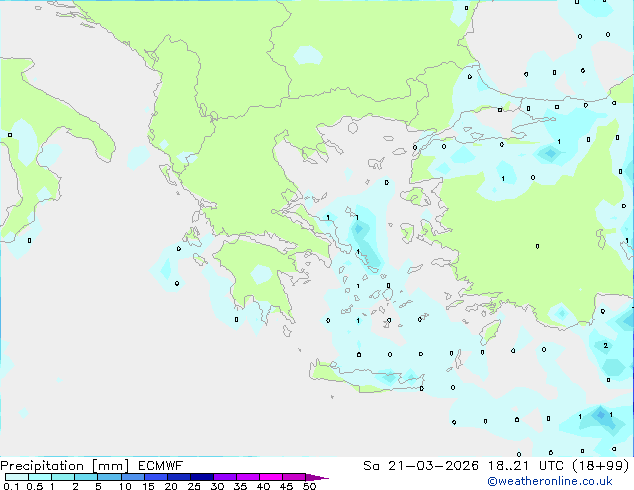Click the 'Precipitation [mm]' title text
The height and width of the screenshot is (490, 634).
click(65, 466)
